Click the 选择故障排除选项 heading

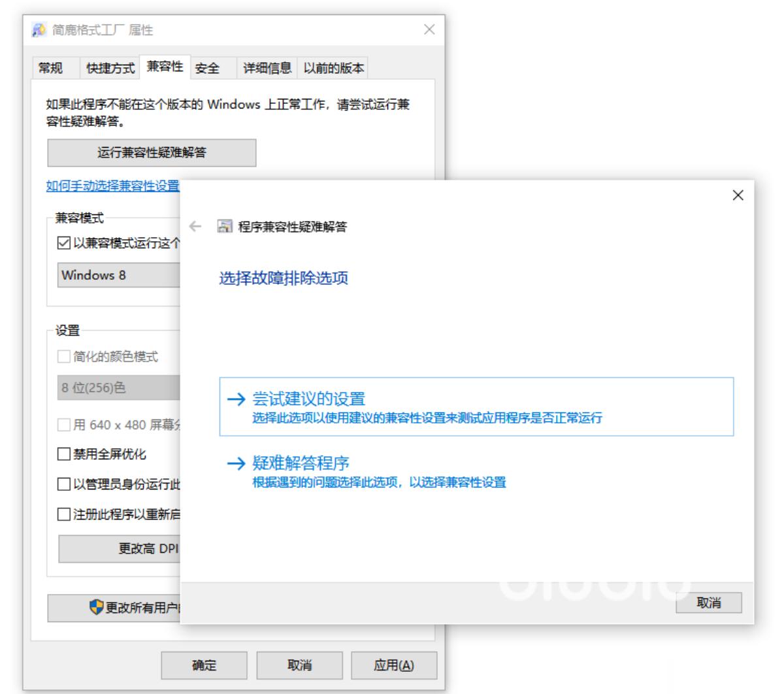point(284,278)
